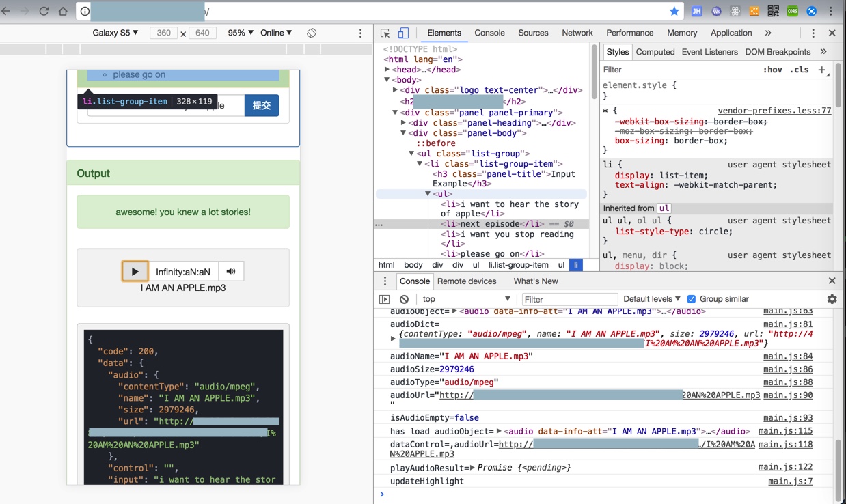
Task: Click the inspect element picker icon
Action: point(385,33)
